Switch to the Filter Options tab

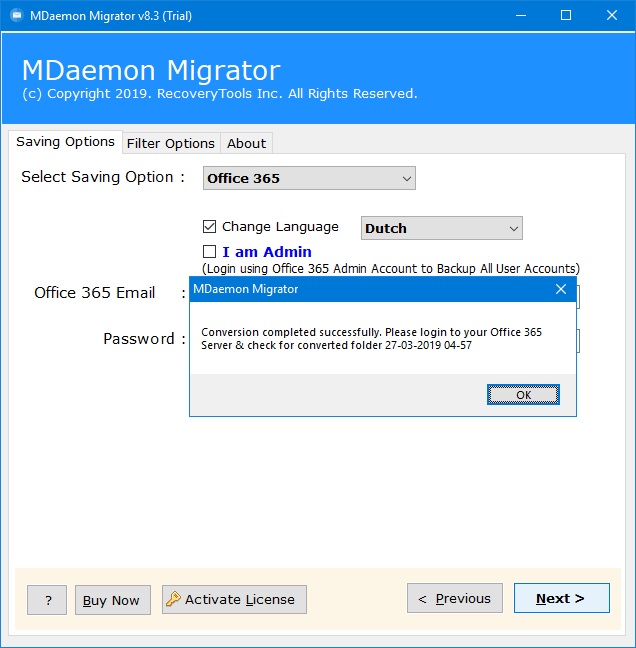171,143
